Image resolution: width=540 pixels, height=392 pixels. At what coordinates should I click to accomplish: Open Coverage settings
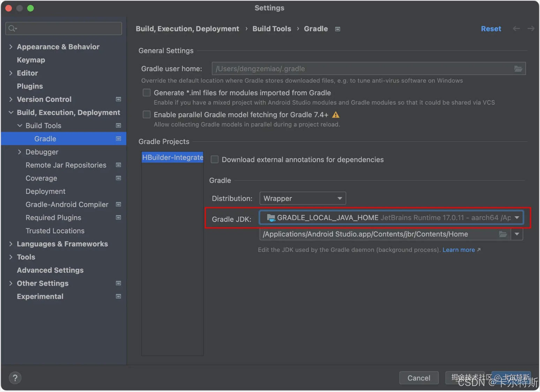tap(41, 178)
